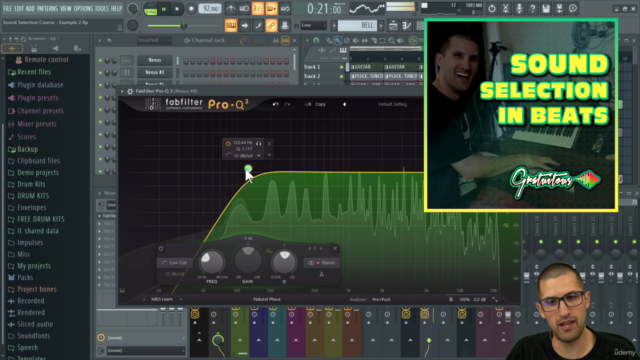Image resolution: width=640 pixels, height=360 pixels.
Task: Click the render/export icon next to save
Action: point(559,8)
